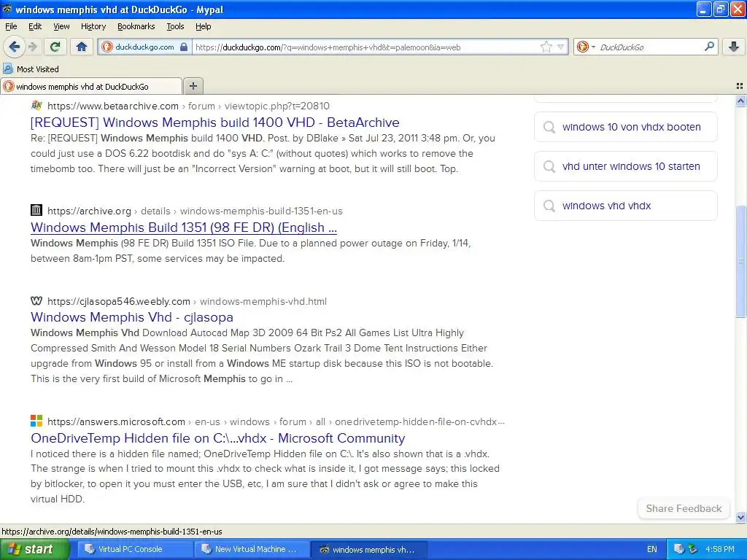Open the Windows Start button
747x560 pixels.
coord(35,549)
